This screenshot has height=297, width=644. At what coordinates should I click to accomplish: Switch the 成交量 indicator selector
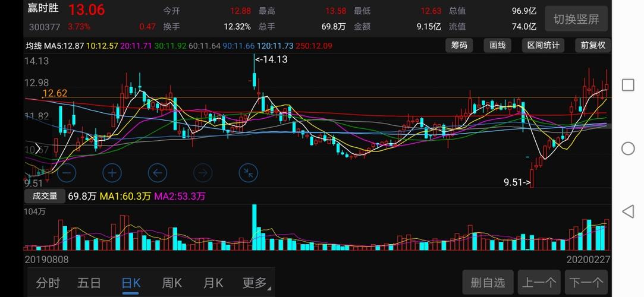[x=45, y=196]
